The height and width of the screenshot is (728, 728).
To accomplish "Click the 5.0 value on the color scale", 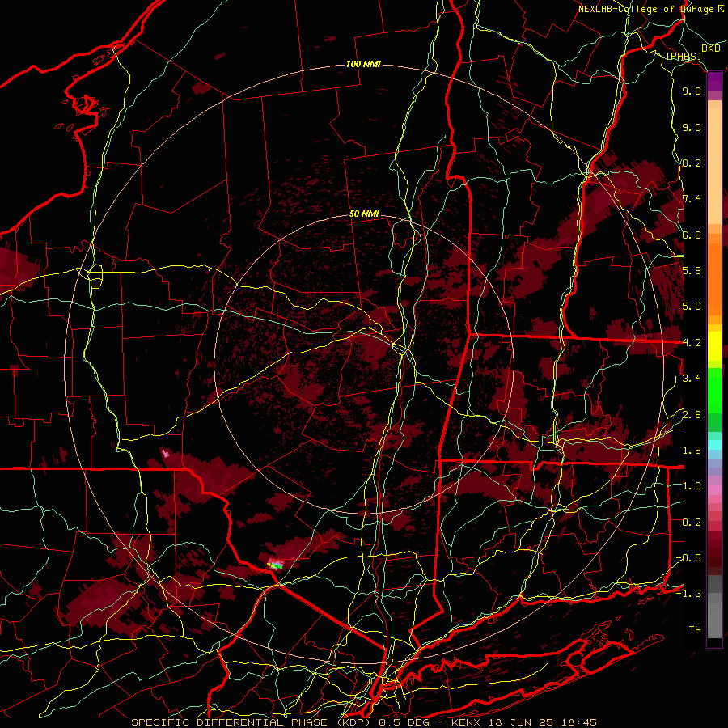I will click(692, 307).
